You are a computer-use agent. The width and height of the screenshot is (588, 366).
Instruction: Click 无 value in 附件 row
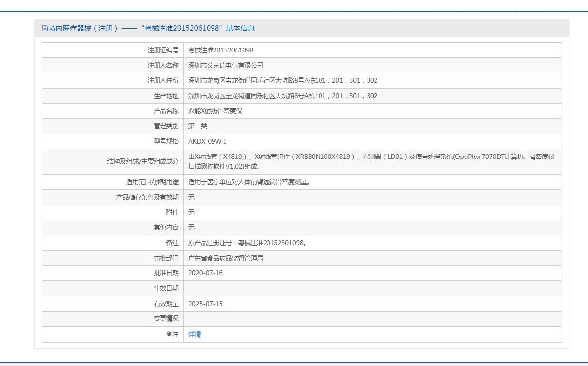tap(191, 212)
